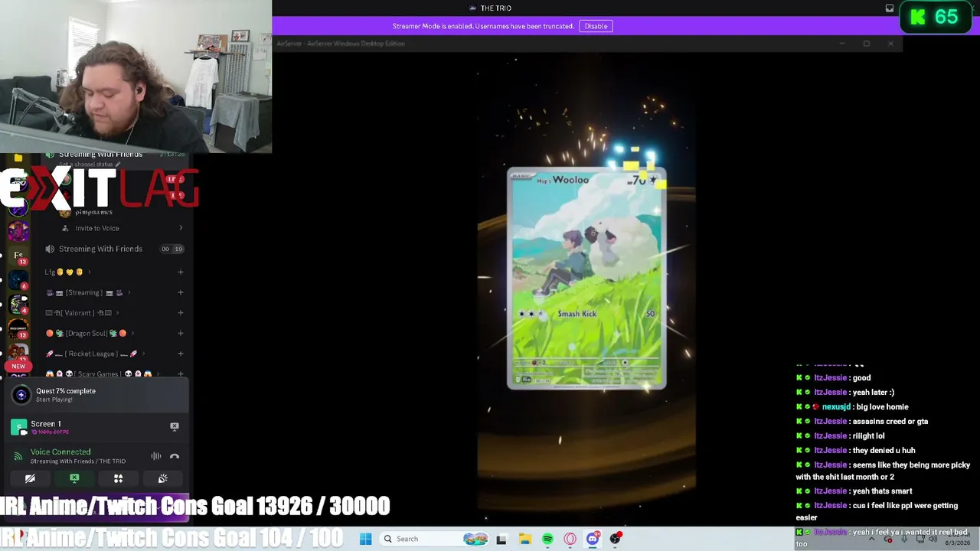
Task: Stop streaming Screen 1
Action: tap(175, 426)
